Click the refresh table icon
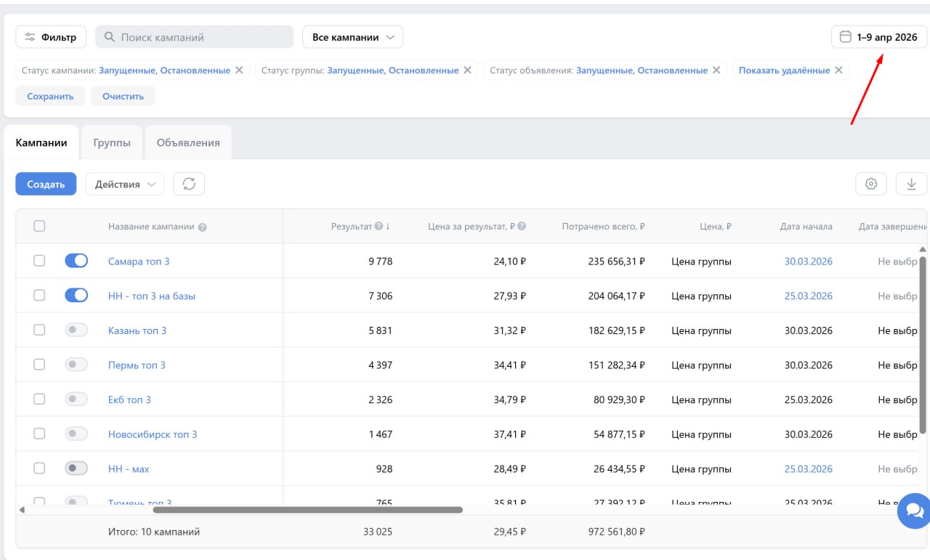930x560 pixels. pyautogui.click(x=189, y=184)
